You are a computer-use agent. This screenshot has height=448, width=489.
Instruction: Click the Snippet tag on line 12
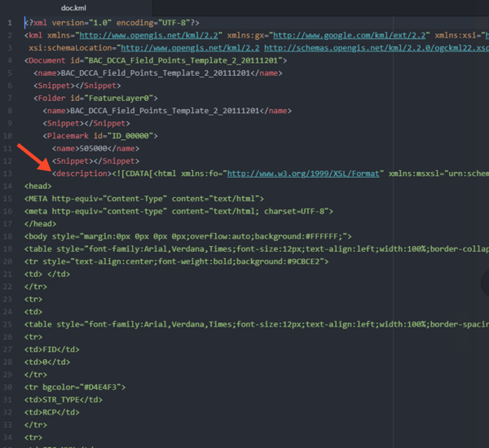tap(95, 160)
